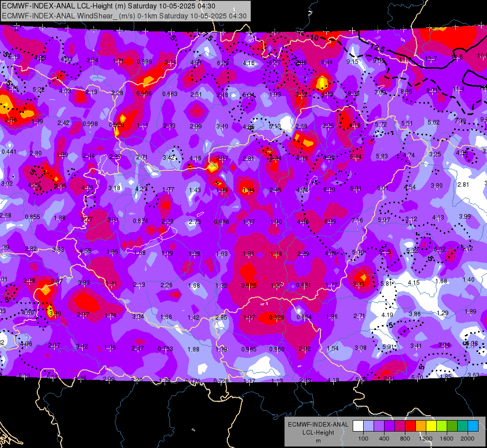Click the WindShear_ (m/s) 0-1km header line
This screenshot has height=448, width=487.
tap(124, 16)
